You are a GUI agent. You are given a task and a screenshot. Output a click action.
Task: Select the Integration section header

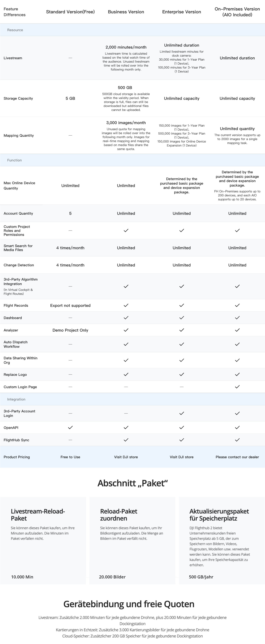(x=16, y=399)
